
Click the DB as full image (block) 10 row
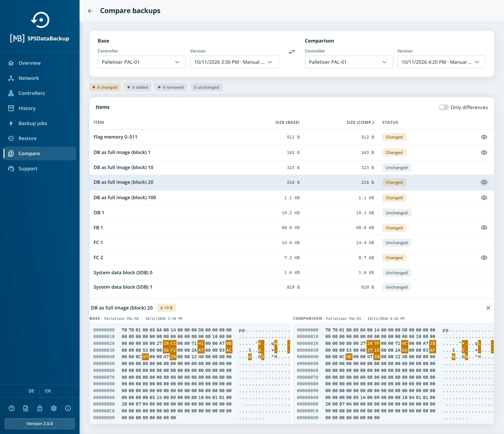pyautogui.click(x=292, y=167)
